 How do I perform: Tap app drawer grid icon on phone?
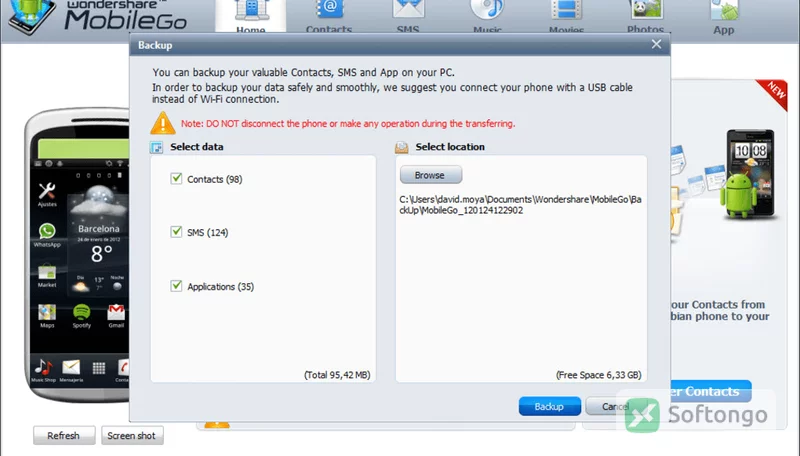[99, 367]
